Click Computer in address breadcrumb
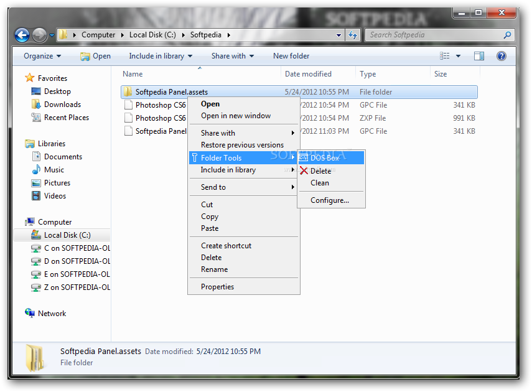Screen dimensions: 532x392 click(x=98, y=35)
